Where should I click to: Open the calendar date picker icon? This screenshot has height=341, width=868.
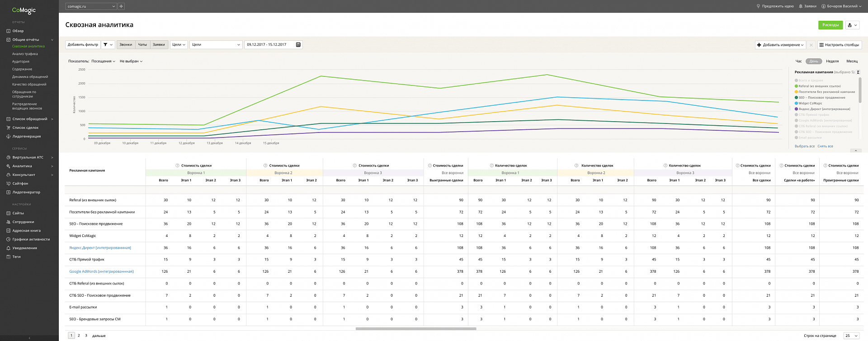298,45
